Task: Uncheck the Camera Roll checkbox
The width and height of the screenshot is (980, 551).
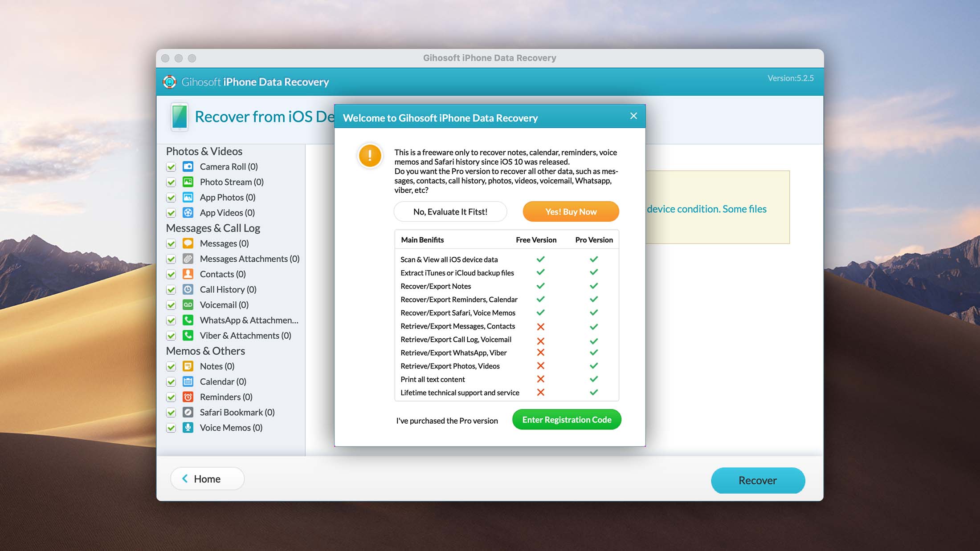Action: click(x=171, y=167)
